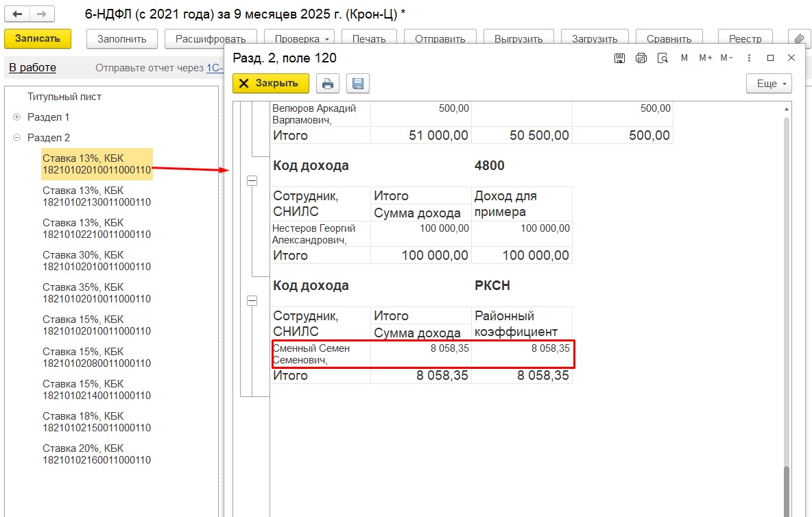Click blue floppy save icon next to Закрыть
This screenshot has height=517, width=812.
357,84
